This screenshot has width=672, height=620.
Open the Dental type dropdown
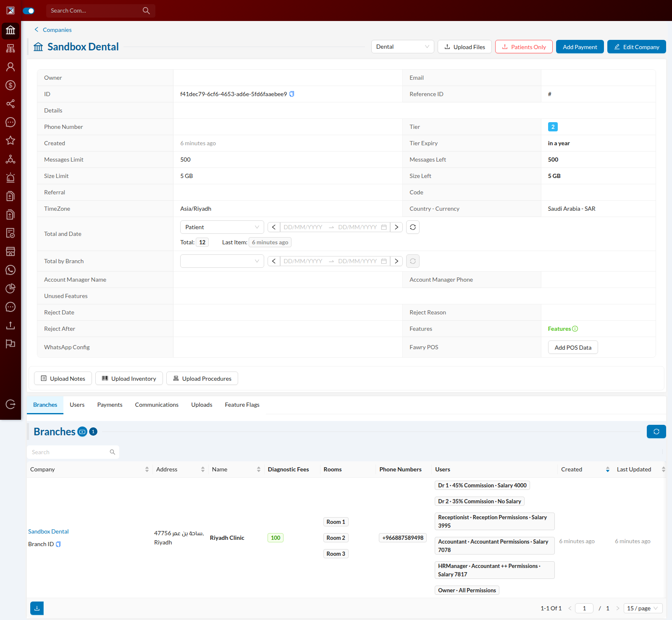tap(403, 47)
